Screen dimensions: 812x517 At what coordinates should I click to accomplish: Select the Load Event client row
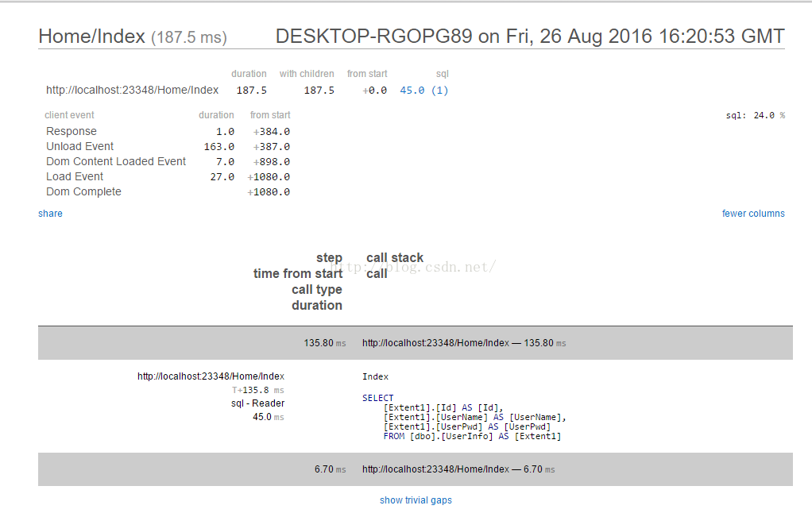pos(168,176)
